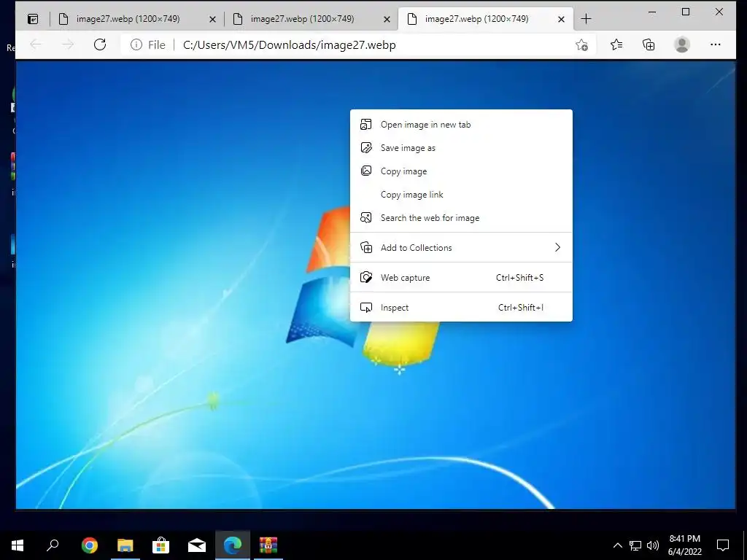Choose Search the web for image
The height and width of the screenshot is (560, 747).
click(461, 218)
